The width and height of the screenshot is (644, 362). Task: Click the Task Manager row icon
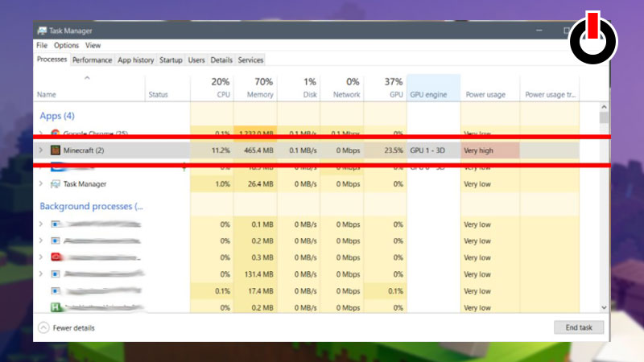56,184
